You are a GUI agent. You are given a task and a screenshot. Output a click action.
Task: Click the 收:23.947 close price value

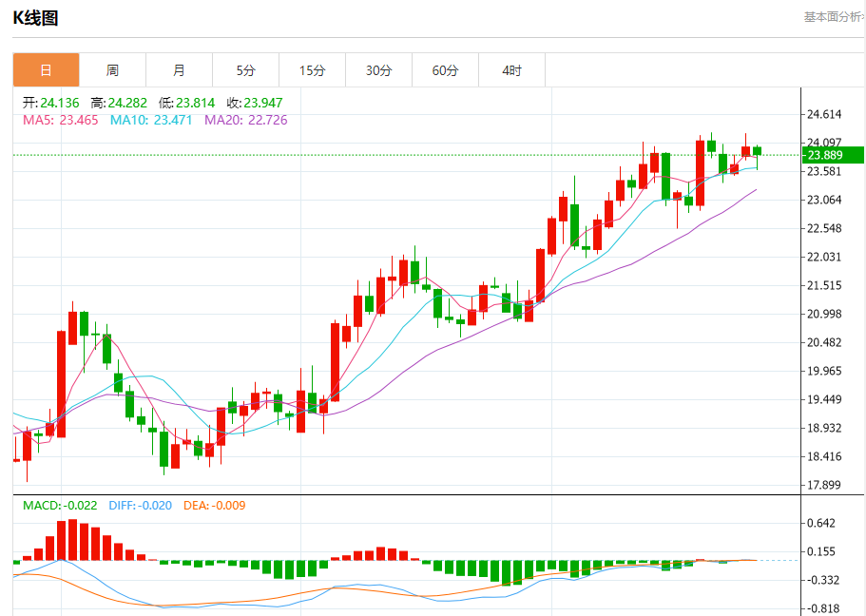click(255, 103)
